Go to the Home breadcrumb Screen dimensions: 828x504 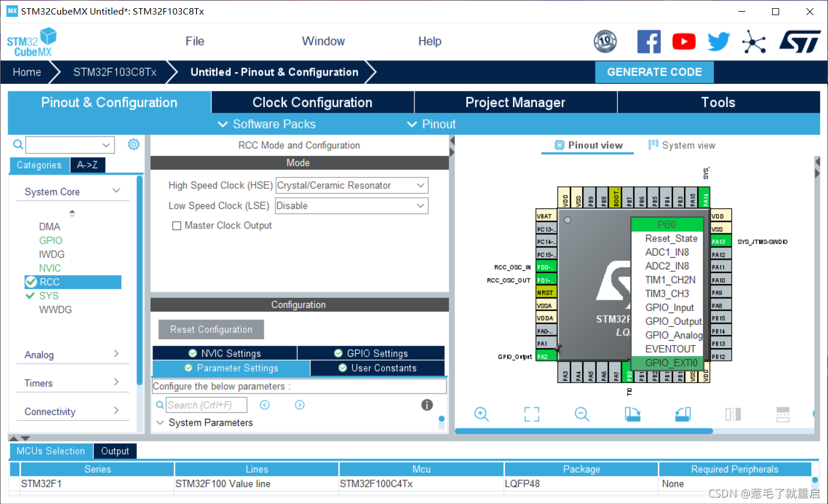pyautogui.click(x=27, y=72)
